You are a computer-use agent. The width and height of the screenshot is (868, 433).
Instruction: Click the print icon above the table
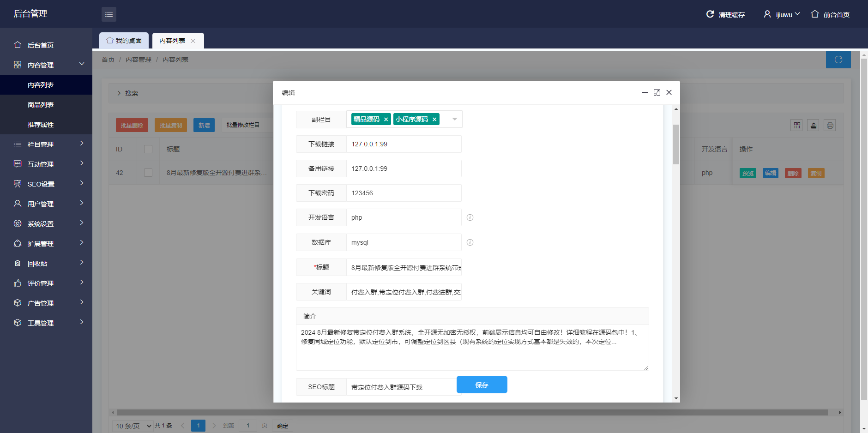(830, 125)
